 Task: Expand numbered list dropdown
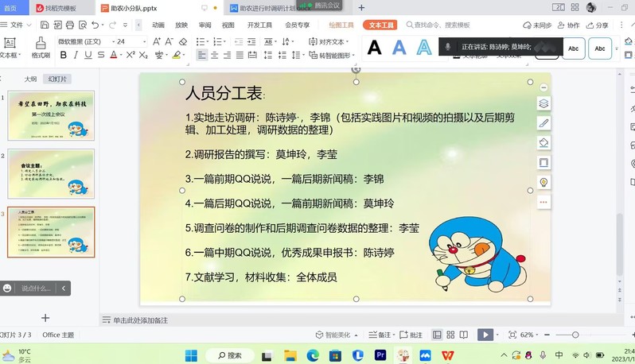[x=224, y=41]
